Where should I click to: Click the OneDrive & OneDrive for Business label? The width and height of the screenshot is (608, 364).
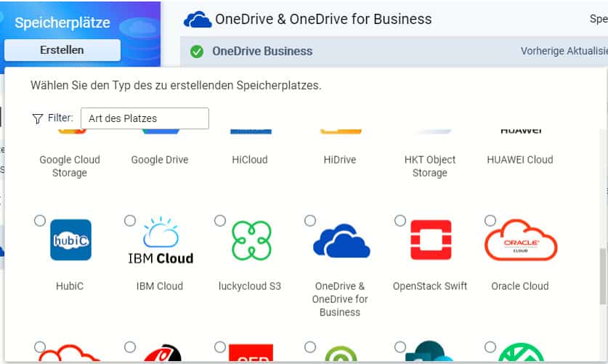(x=340, y=299)
